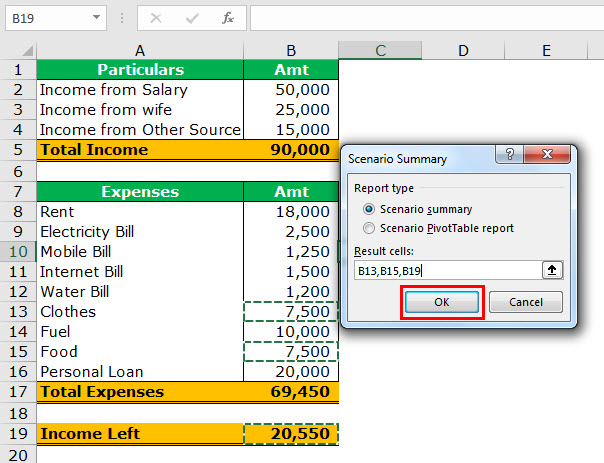Click the 20,550 income left cell
Viewport: 604px width, 463px height.
[291, 434]
